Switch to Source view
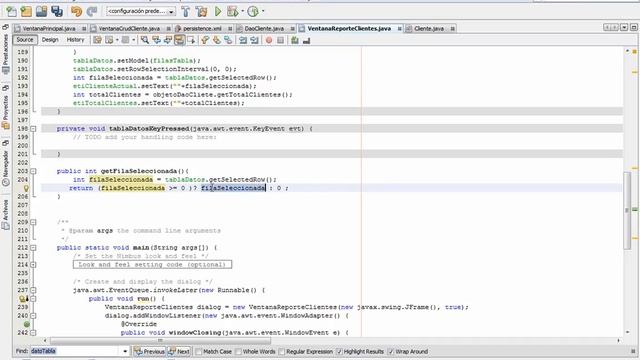The width and height of the screenshot is (640, 360). pyautogui.click(x=25, y=40)
